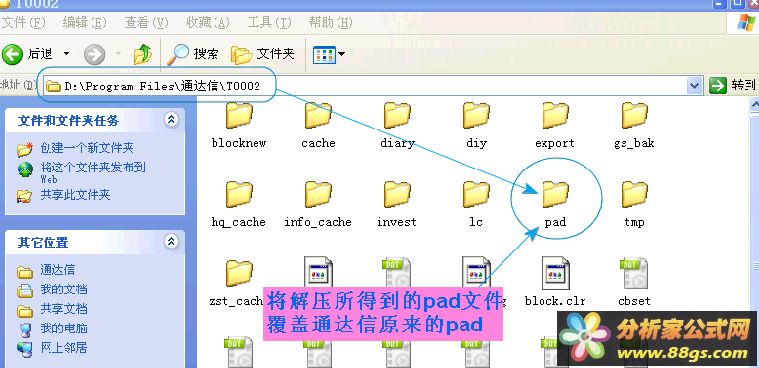The image size is (759, 368).
Task: Click the Views icon button
Action: (324, 54)
